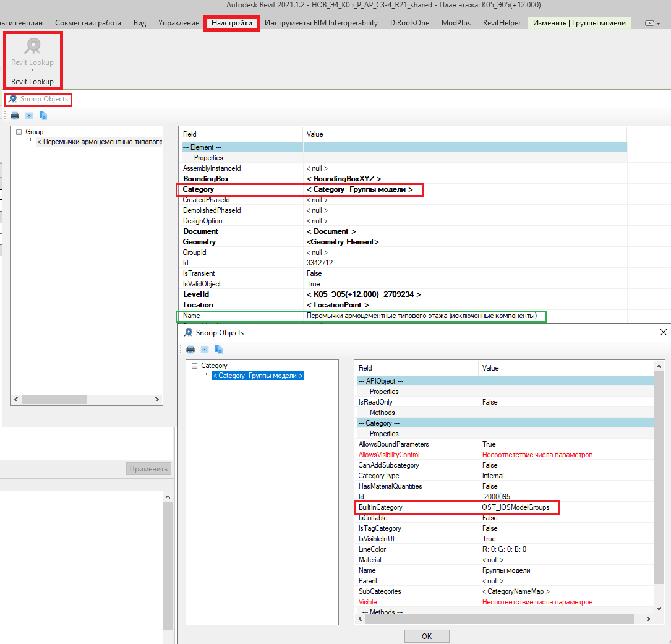The height and width of the screenshot is (644, 671).
Task: Collapse the Category tree node
Action: (x=194, y=366)
